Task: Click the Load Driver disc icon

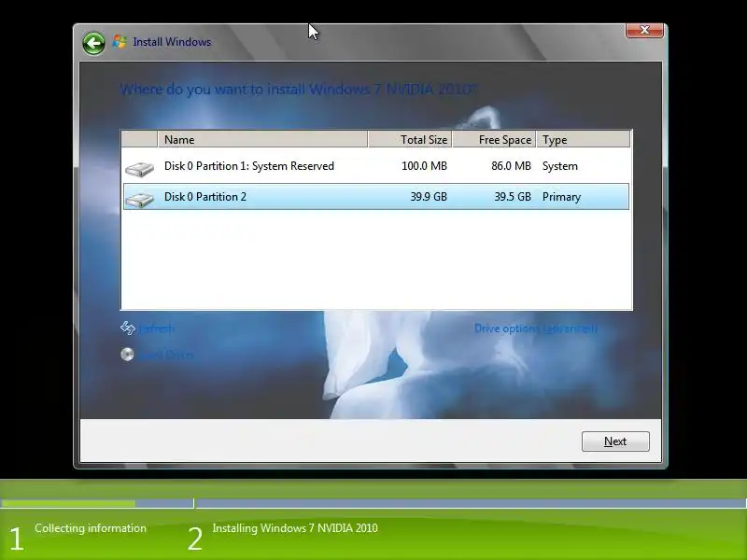Action: (x=127, y=355)
